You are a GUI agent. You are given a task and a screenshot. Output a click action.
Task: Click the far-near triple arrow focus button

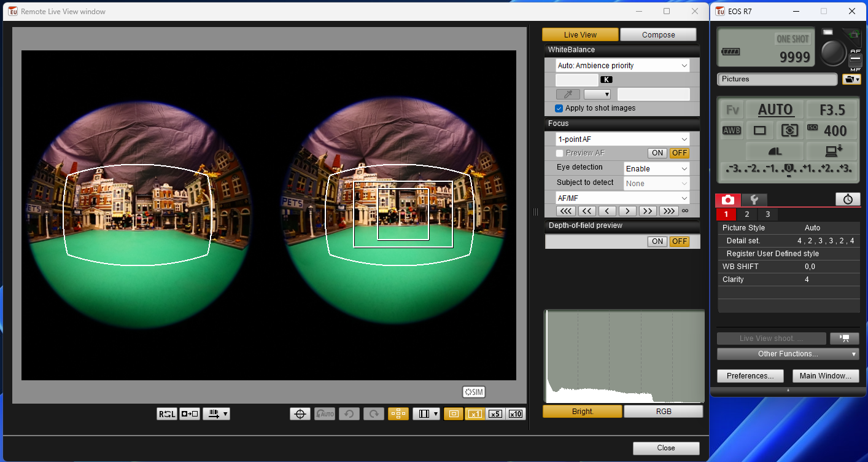pyautogui.click(x=566, y=211)
